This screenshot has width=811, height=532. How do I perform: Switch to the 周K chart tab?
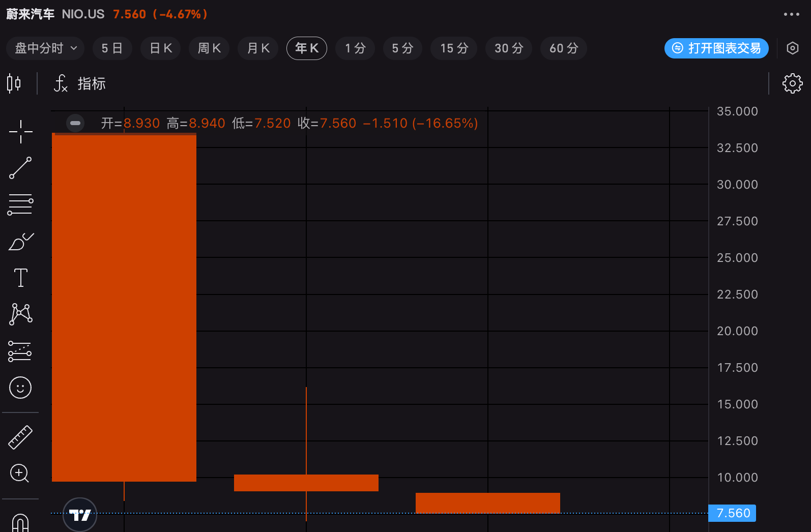209,48
